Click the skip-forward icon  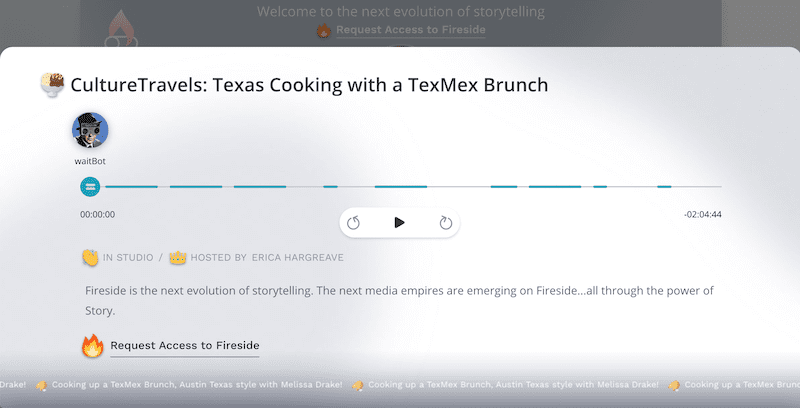coord(446,223)
